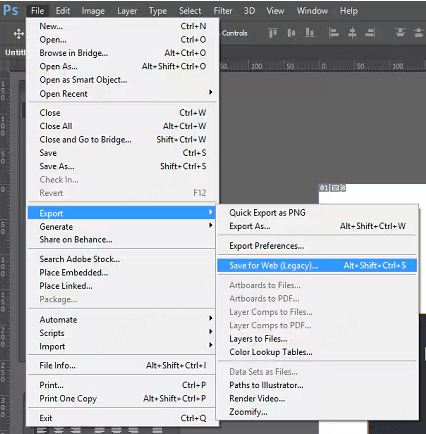This screenshot has height=434, width=426.
Task: Align right edges icon in options bar
Action: (x=370, y=33)
